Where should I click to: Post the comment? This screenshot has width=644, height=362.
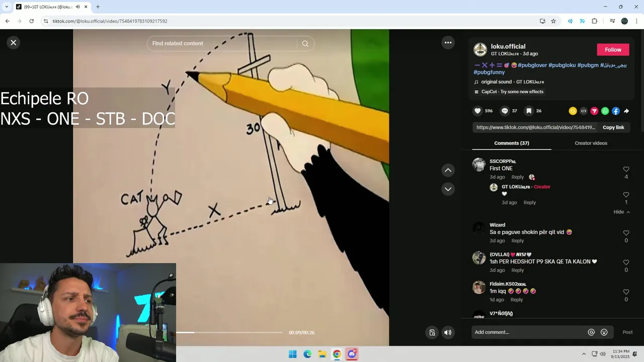[627, 332]
